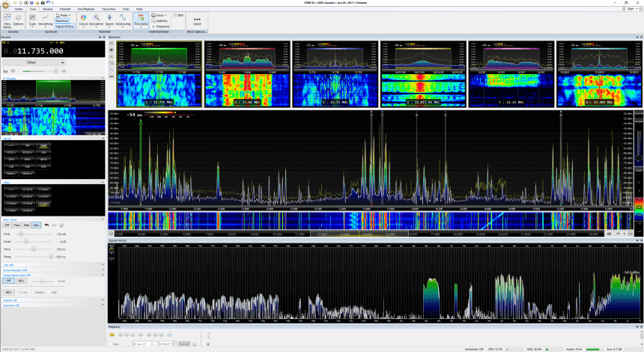This screenshot has width=644, height=352.
Task: Open the waterfall Colour palette
Action: [83, 20]
